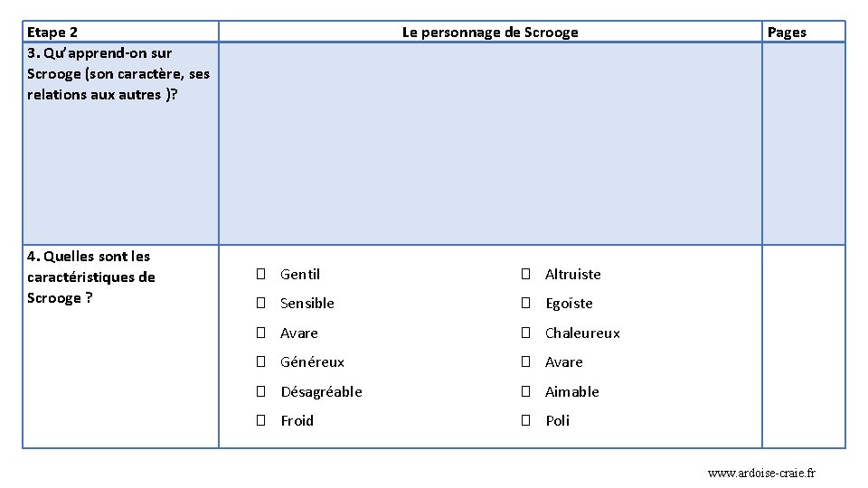Mark the Poli checkbox

(524, 421)
